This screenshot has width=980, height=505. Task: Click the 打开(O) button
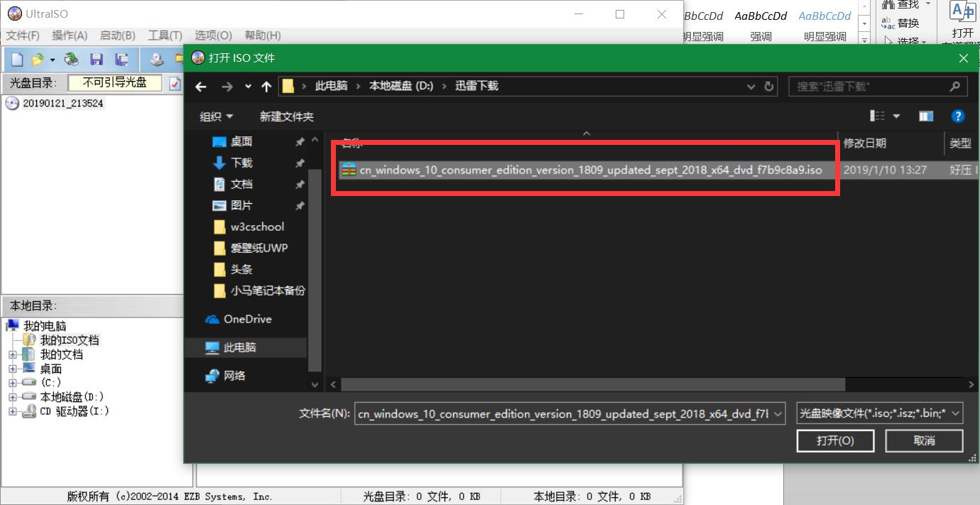835,440
